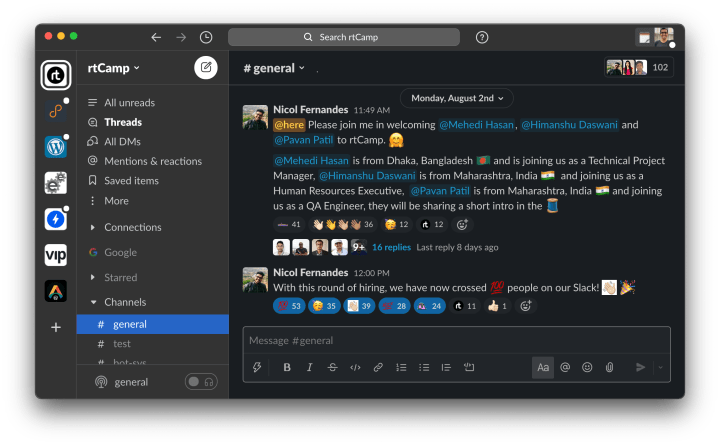
Task: Switch to the VIP workspace
Action: (x=56, y=255)
